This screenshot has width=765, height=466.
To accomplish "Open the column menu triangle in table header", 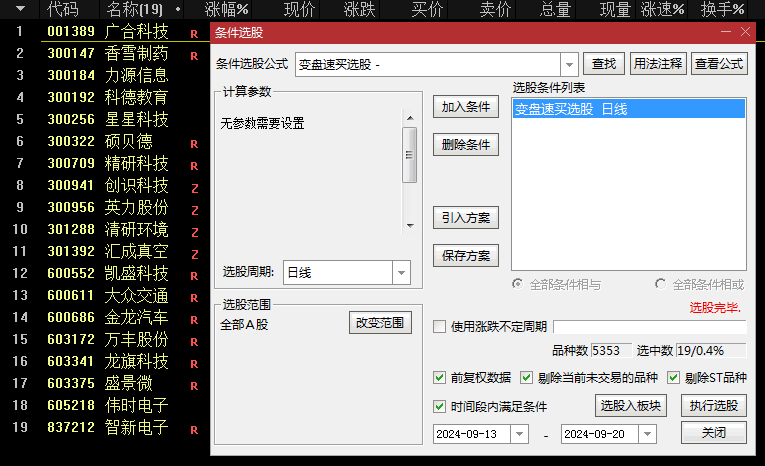I will click(20, 9).
